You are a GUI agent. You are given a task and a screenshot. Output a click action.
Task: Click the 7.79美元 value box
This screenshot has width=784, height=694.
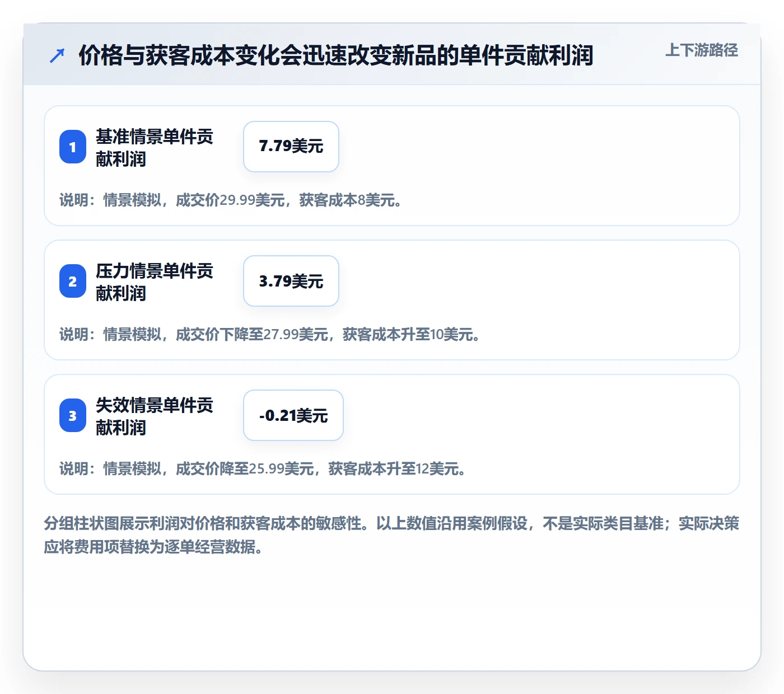click(x=291, y=147)
